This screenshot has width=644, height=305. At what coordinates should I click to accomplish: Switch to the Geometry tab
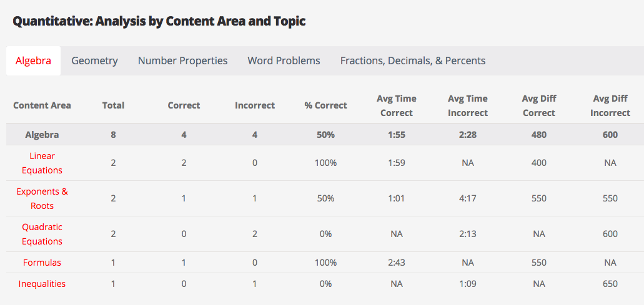pyautogui.click(x=94, y=61)
